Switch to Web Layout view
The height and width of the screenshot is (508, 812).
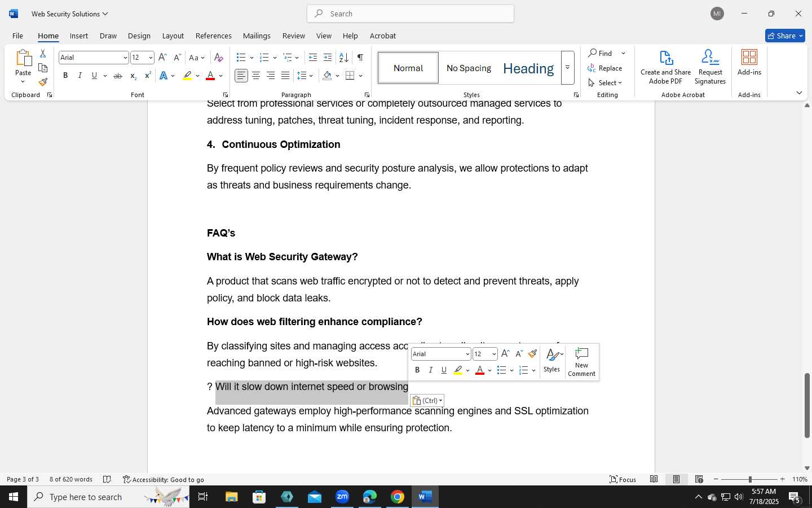tap(699, 479)
